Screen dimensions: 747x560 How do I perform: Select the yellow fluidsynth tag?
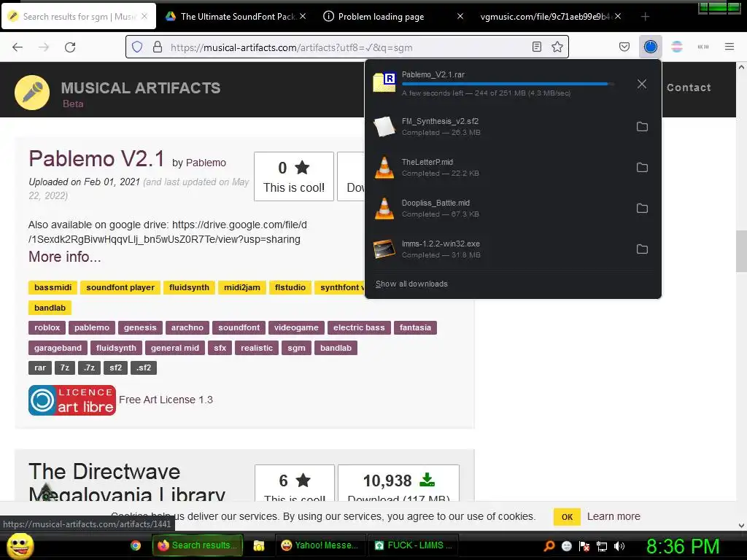pyautogui.click(x=189, y=287)
